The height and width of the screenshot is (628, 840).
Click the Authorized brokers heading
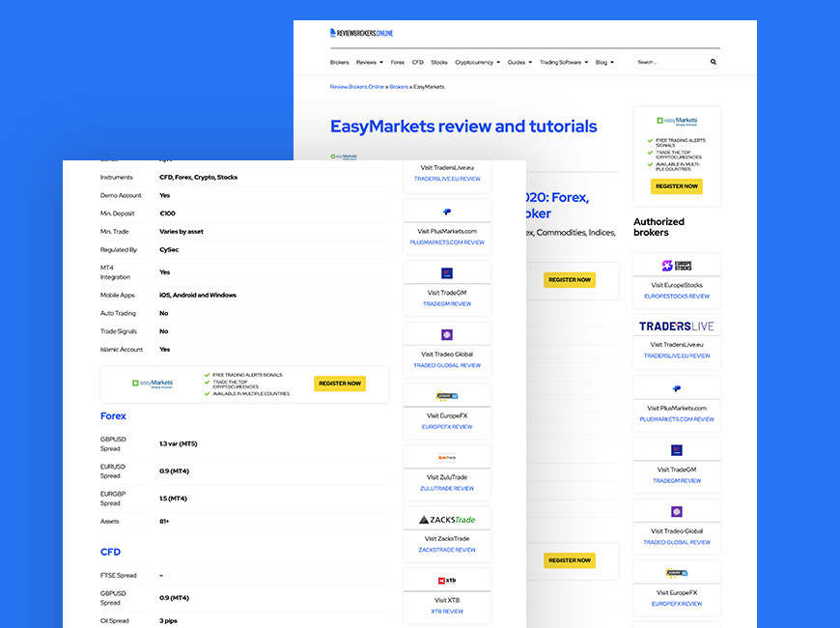(658, 227)
